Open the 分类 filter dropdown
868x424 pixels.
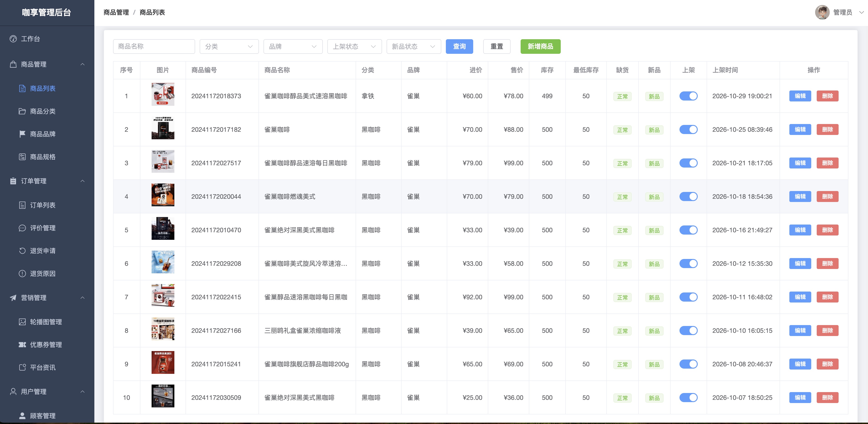click(229, 47)
